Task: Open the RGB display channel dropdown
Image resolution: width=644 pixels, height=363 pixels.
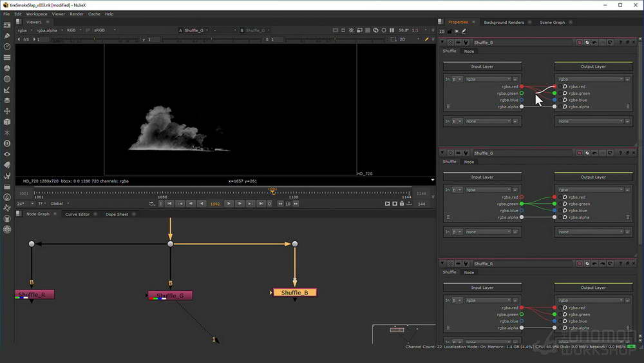Action: coord(74,30)
